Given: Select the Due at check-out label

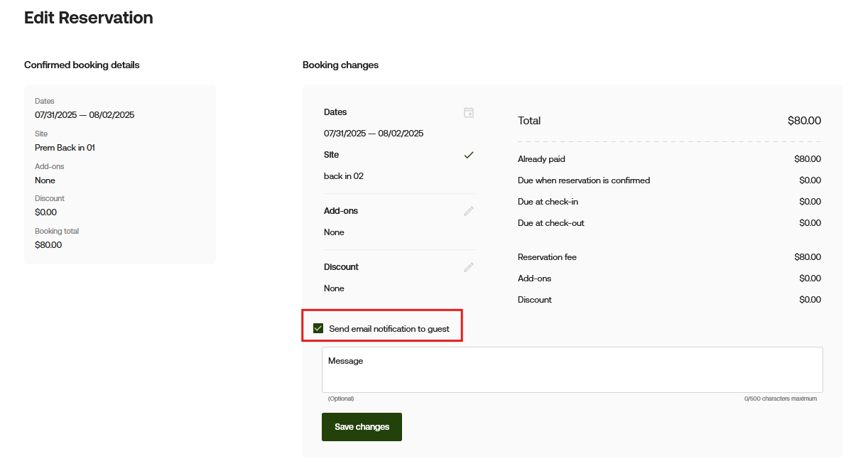Looking at the screenshot, I should coord(551,223).
